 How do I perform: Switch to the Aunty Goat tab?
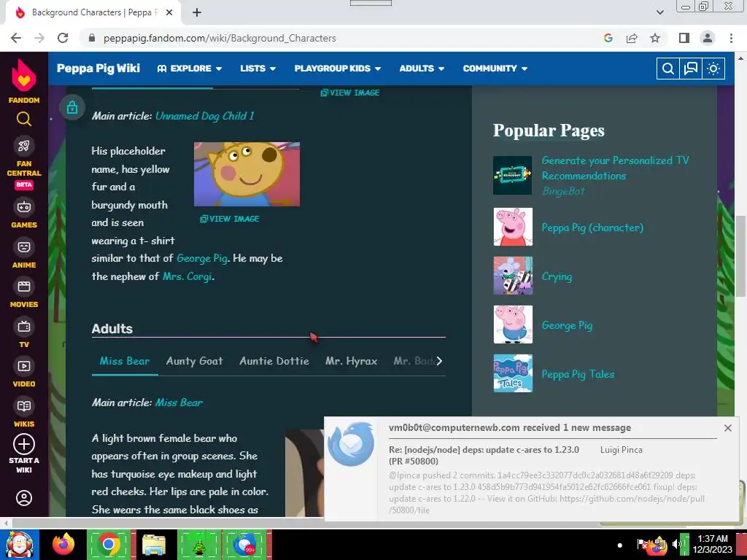(x=194, y=362)
